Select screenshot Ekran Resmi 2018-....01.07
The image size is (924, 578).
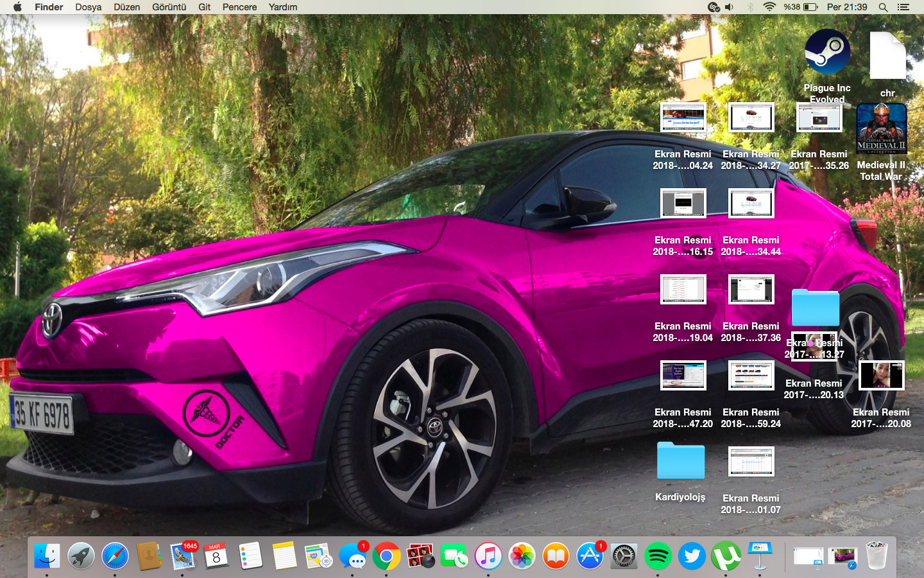[x=751, y=462]
